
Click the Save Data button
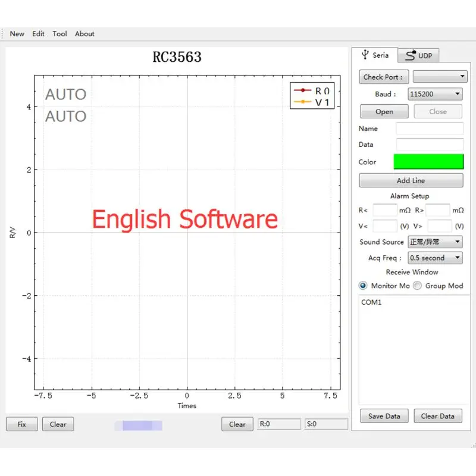[x=384, y=416]
